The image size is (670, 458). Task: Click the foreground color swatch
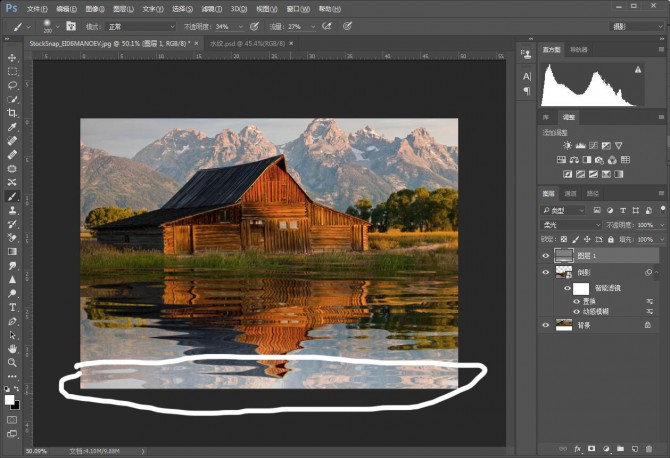[x=9, y=399]
